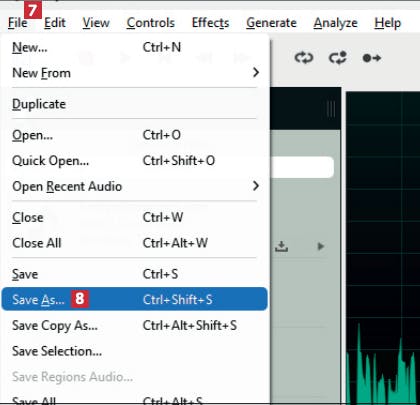The image size is (420, 405).
Task: Open the File menu
Action: click(x=18, y=23)
